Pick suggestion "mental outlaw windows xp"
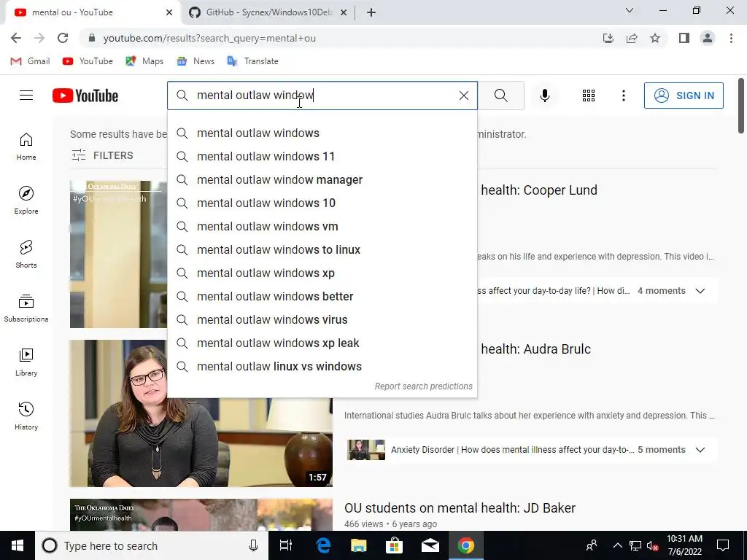The width and height of the screenshot is (747, 560). pos(322,273)
